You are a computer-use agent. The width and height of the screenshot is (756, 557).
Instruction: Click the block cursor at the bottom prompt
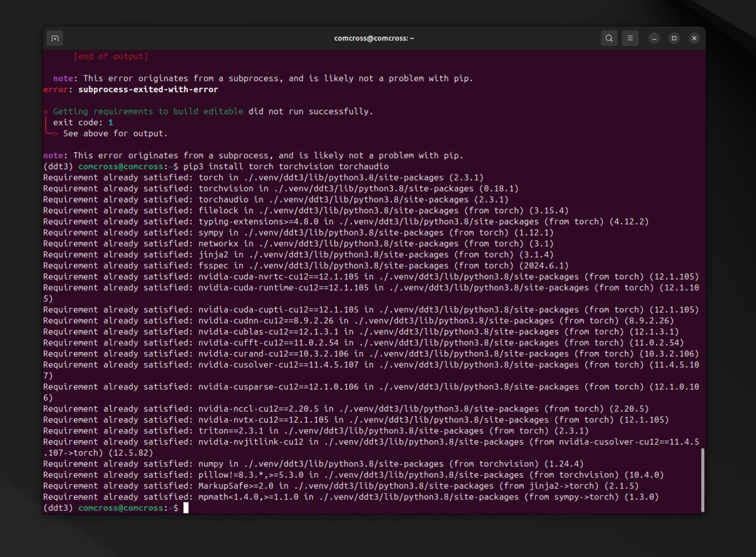click(x=186, y=508)
